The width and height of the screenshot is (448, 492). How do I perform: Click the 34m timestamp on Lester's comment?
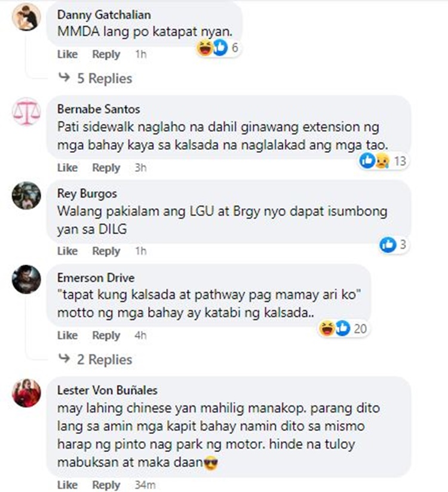pyautogui.click(x=145, y=485)
